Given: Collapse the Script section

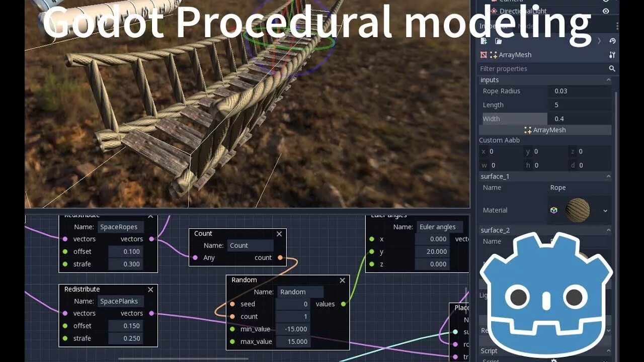Looking at the screenshot, I should (x=545, y=351).
